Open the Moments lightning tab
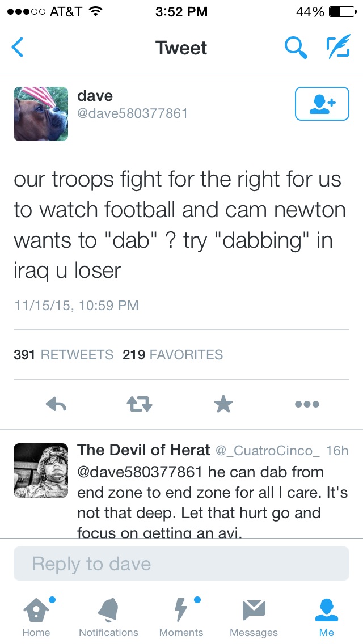This screenshot has width=363, height=644. point(181,617)
